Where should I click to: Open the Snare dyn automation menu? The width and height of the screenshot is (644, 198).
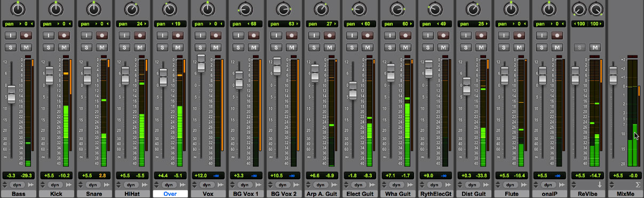click(94, 184)
